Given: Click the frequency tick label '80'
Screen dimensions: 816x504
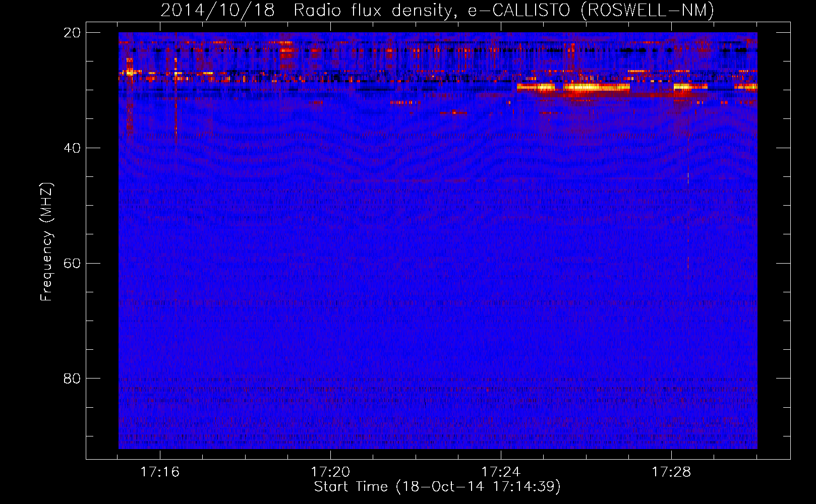Looking at the screenshot, I should click(72, 379).
